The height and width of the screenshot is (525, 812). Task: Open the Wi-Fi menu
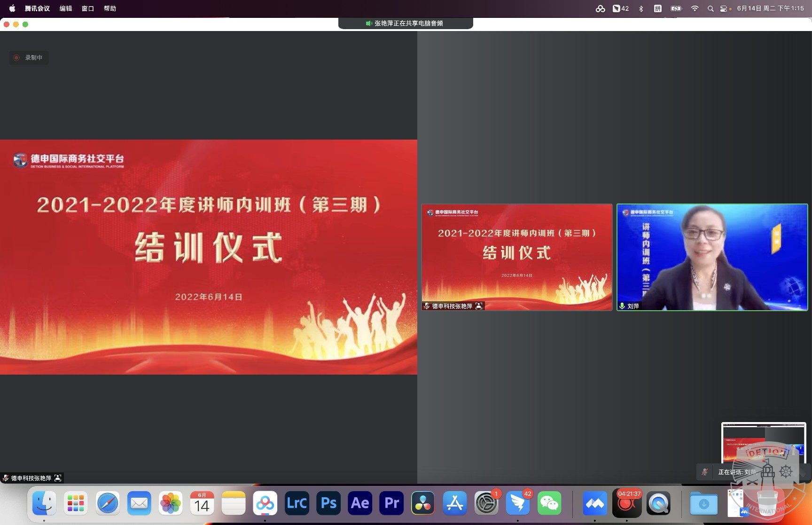tap(695, 8)
